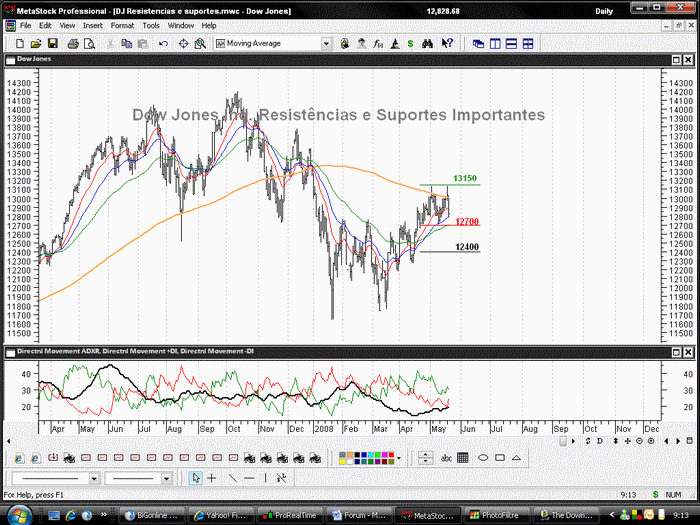Click the circular zoom out minus icon

639,441
